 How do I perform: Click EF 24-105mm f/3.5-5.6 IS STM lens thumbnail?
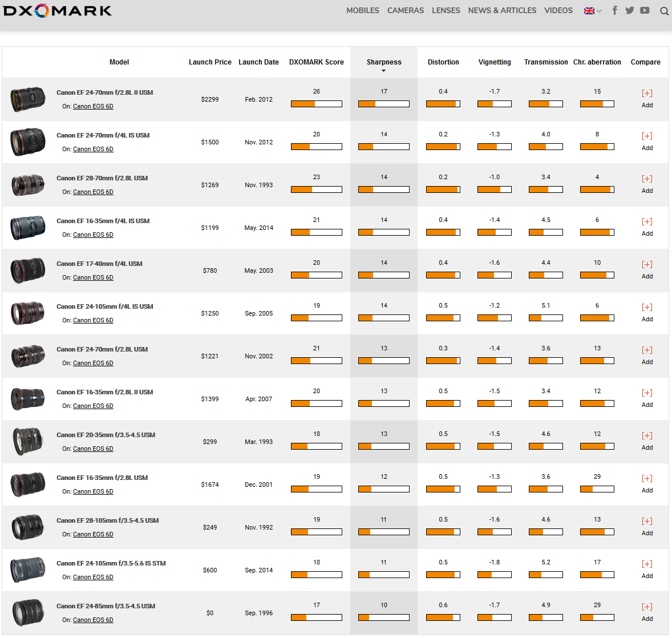(28, 570)
